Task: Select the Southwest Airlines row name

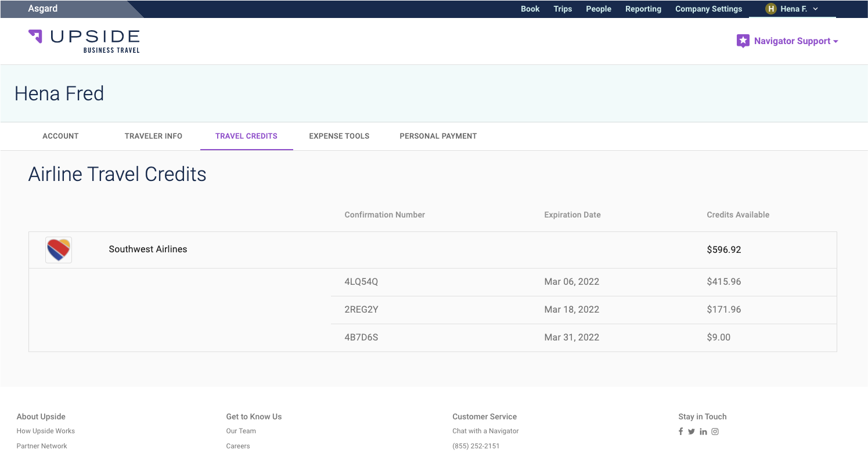Action: pyautogui.click(x=148, y=249)
